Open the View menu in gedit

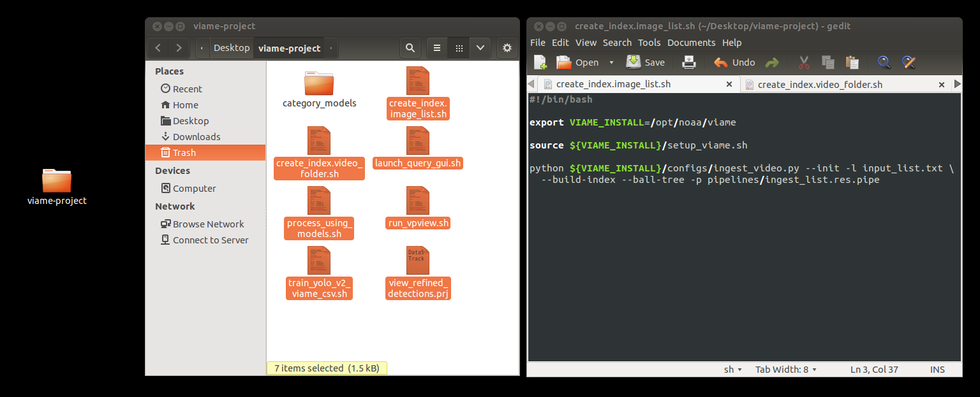pyautogui.click(x=586, y=43)
